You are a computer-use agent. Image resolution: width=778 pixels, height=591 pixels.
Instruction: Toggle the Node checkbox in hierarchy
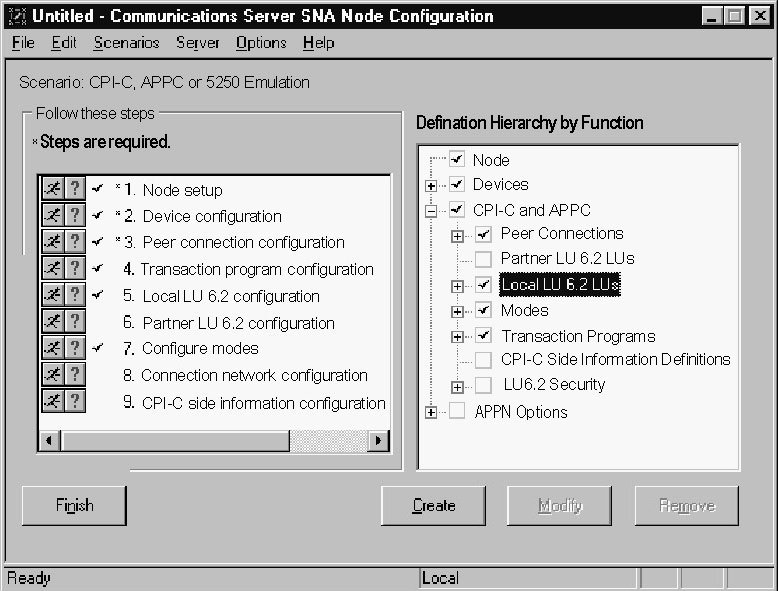(457, 159)
